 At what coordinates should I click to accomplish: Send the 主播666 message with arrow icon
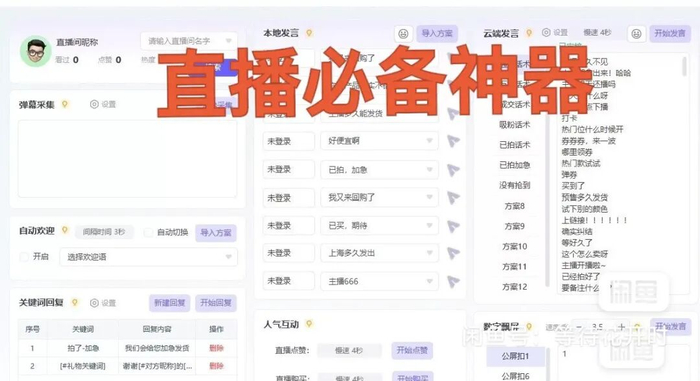[453, 281]
